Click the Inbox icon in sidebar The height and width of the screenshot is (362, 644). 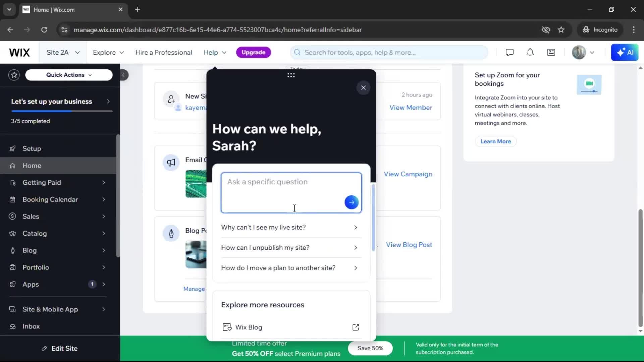[x=12, y=326]
